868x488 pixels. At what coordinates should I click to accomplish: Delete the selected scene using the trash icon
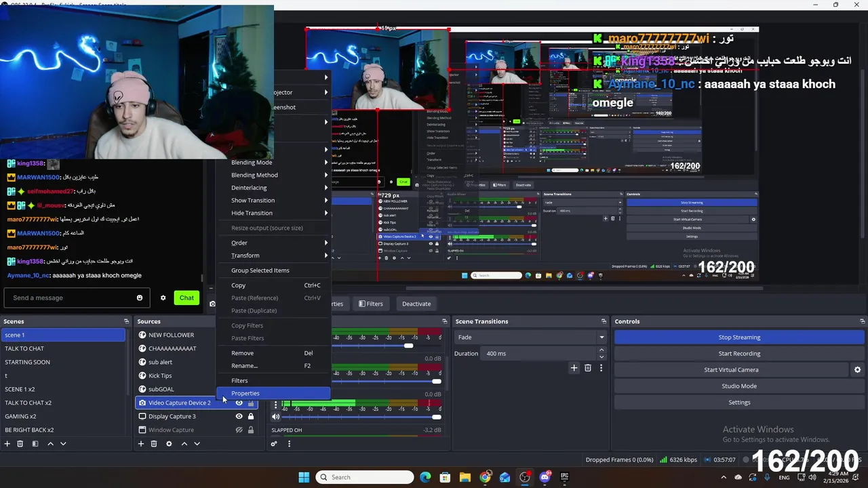tap(20, 444)
